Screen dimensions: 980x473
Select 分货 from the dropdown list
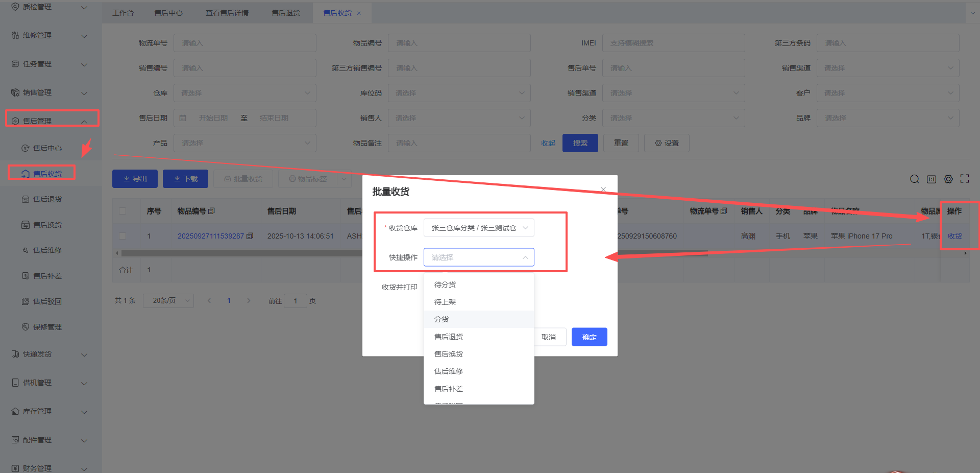pyautogui.click(x=442, y=319)
